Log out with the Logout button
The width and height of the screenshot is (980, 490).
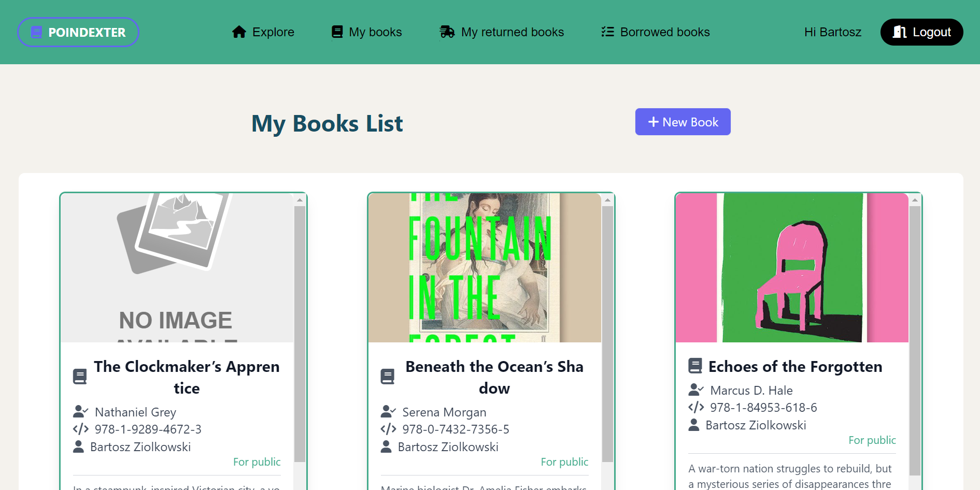click(x=921, y=32)
